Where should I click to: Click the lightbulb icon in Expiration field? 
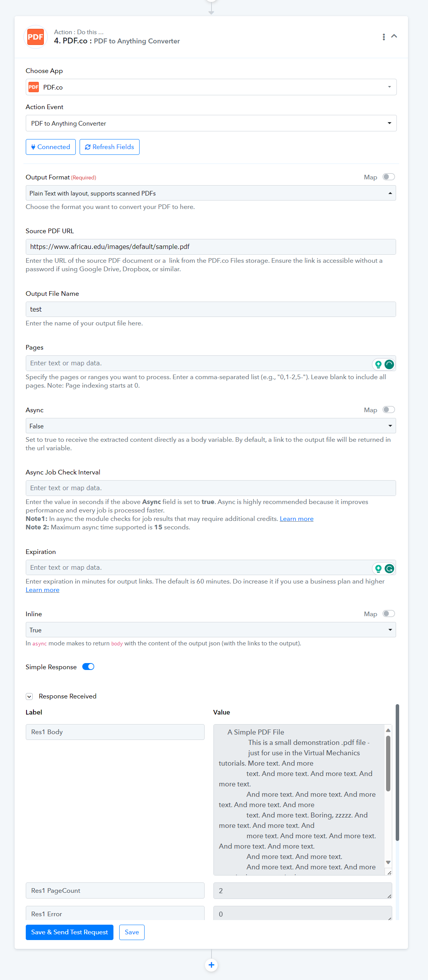point(378,569)
